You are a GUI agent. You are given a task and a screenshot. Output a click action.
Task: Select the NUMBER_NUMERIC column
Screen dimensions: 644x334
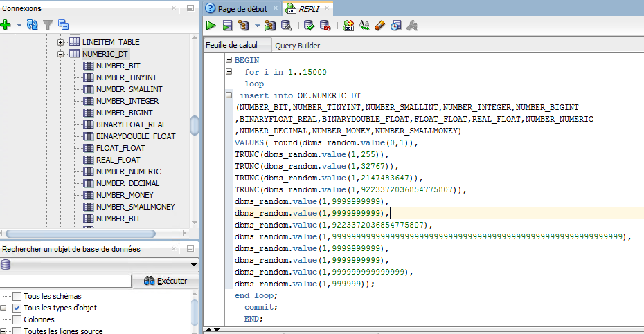coord(128,171)
